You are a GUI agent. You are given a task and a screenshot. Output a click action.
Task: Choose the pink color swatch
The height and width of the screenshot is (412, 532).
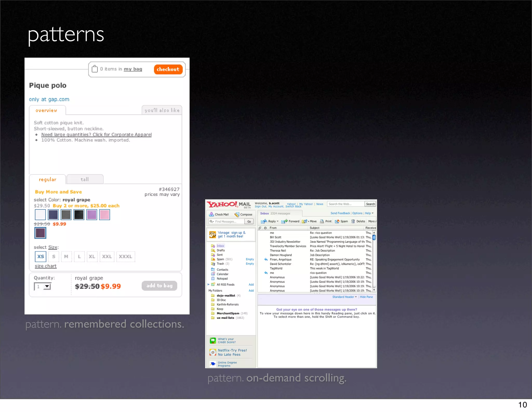(x=104, y=215)
